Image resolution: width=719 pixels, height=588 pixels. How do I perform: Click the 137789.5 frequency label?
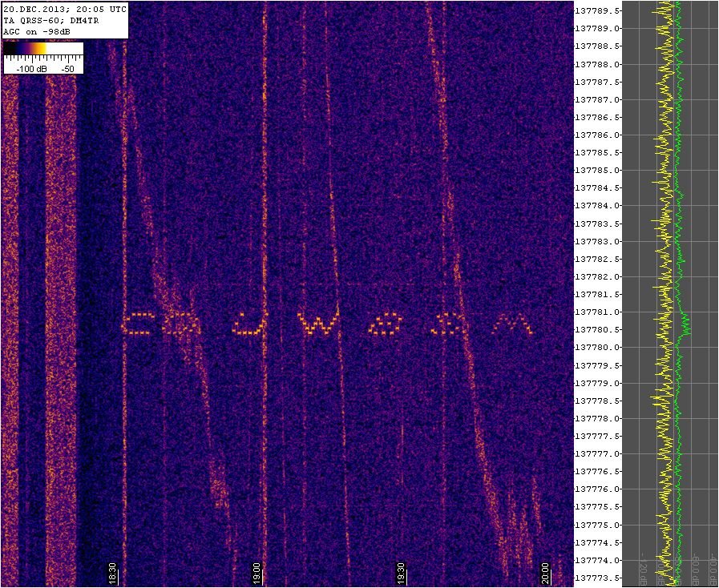598,10
